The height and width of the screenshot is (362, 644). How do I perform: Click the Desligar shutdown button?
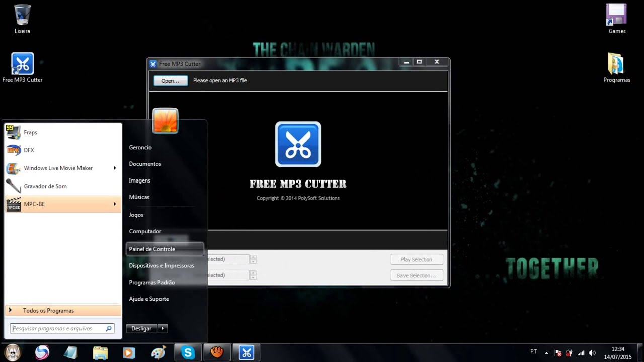coord(141,328)
